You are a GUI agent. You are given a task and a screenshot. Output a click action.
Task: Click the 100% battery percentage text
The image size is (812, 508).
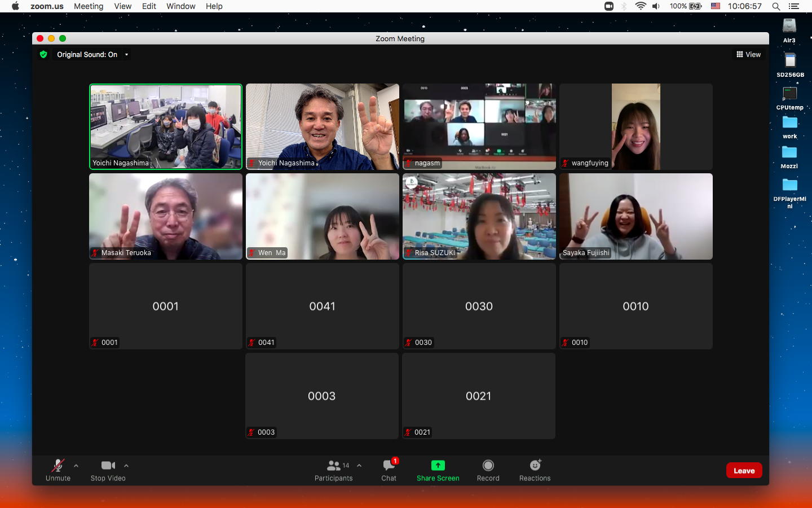(678, 6)
